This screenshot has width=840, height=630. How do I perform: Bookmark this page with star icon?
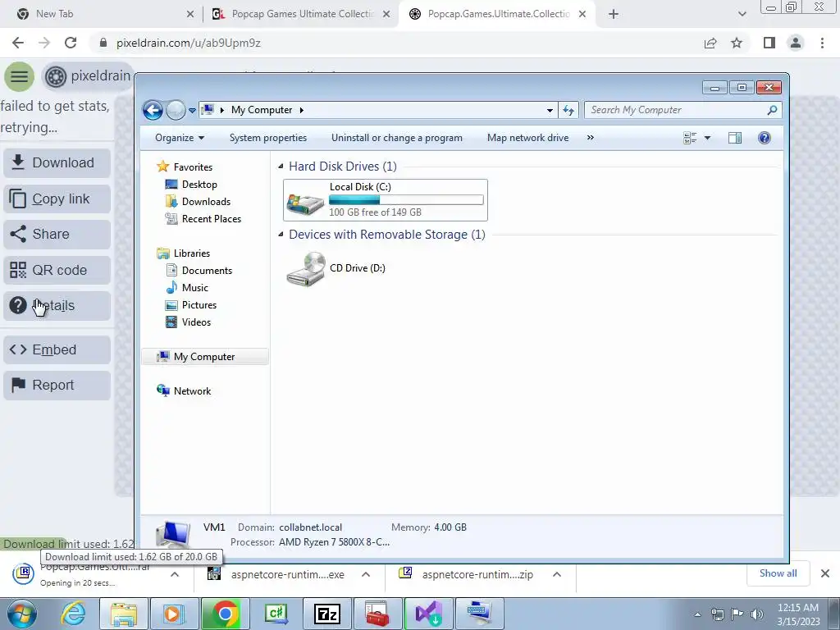[737, 43]
